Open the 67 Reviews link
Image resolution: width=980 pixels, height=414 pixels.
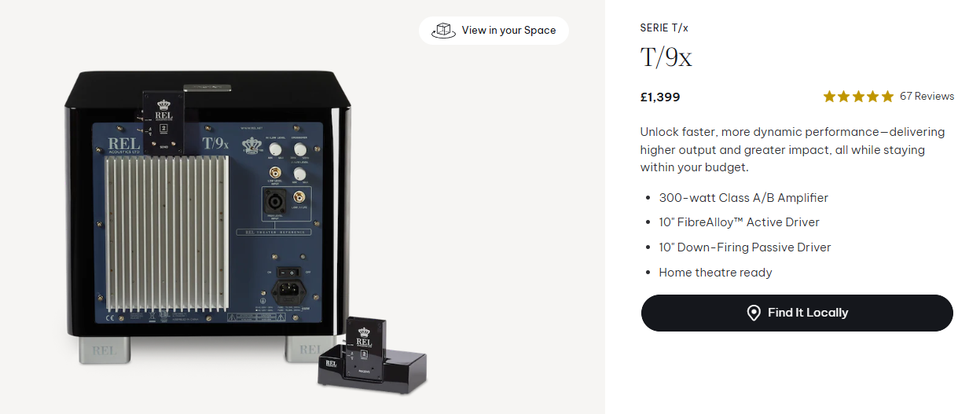927,97
